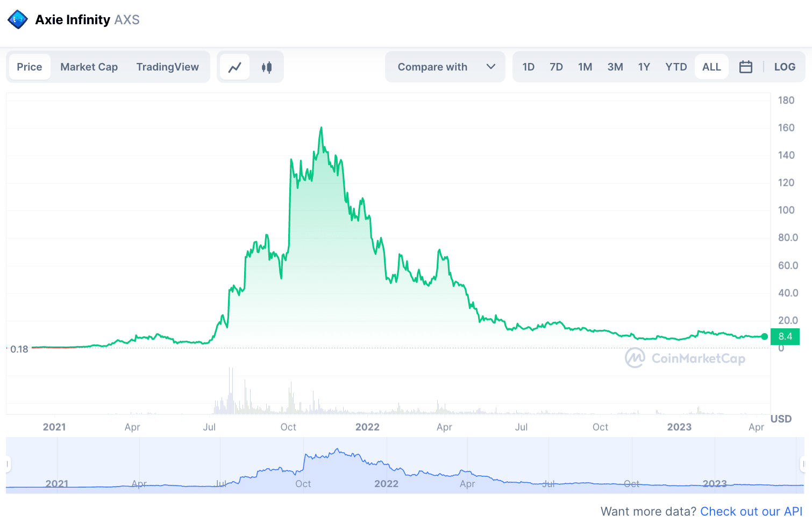Click the AXS ticker symbol
This screenshot has height=528, width=812.
(127, 20)
